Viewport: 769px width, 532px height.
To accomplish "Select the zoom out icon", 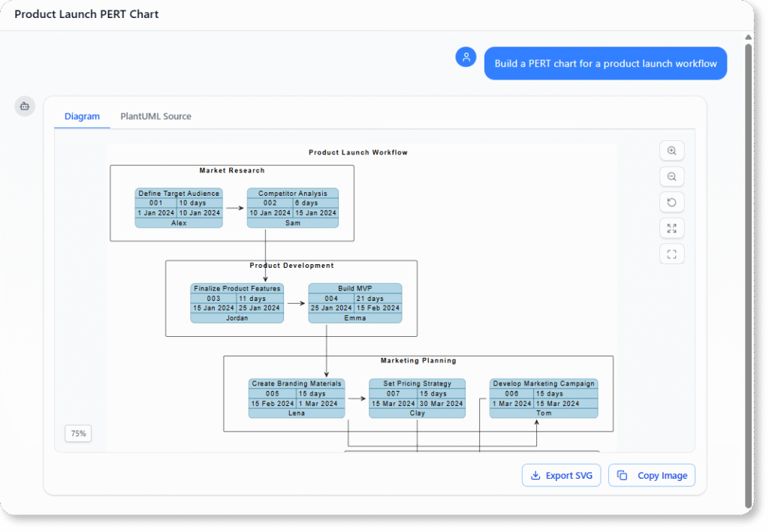I will pyautogui.click(x=671, y=176).
